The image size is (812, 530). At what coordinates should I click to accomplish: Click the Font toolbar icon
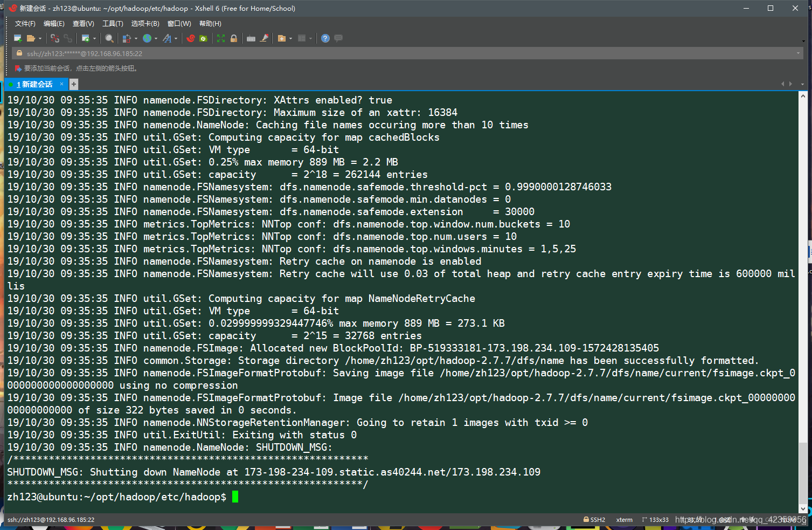pos(167,38)
